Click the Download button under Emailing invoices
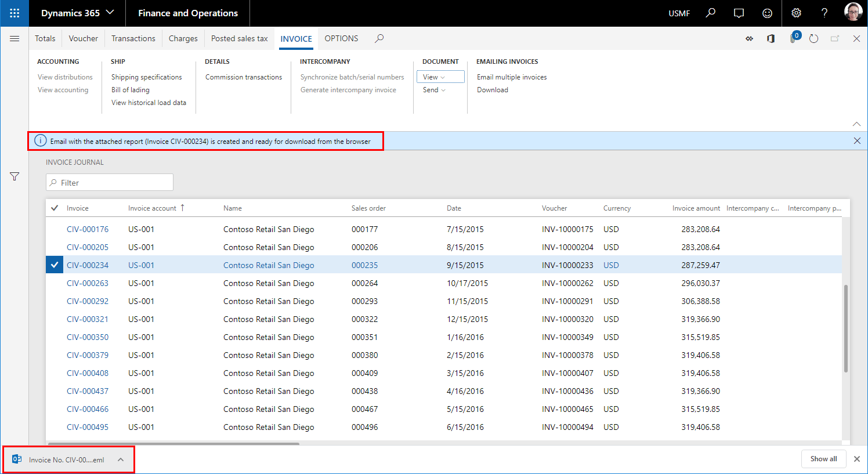This screenshot has height=474, width=868. click(493, 90)
